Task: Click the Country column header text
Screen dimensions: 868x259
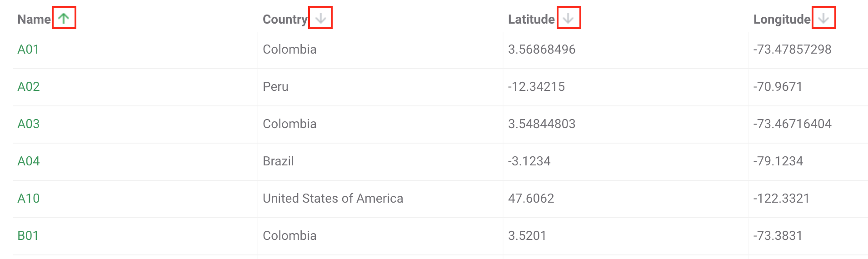Action: click(285, 19)
